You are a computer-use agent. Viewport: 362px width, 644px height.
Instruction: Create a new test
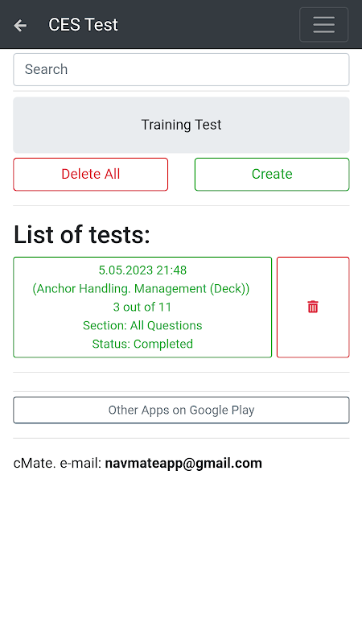click(x=272, y=174)
